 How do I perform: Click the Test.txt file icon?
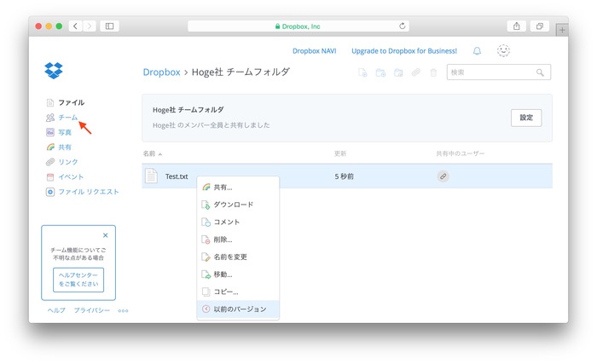tap(151, 176)
